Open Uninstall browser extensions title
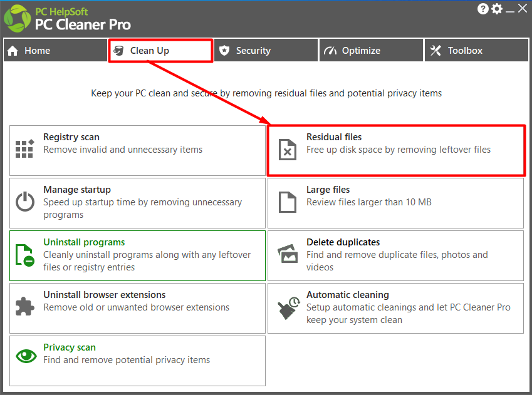 pos(105,295)
